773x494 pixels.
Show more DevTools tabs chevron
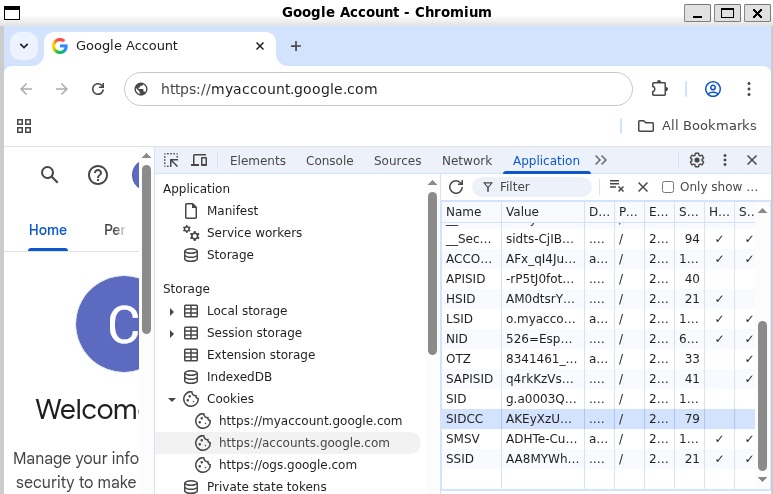tap(600, 160)
